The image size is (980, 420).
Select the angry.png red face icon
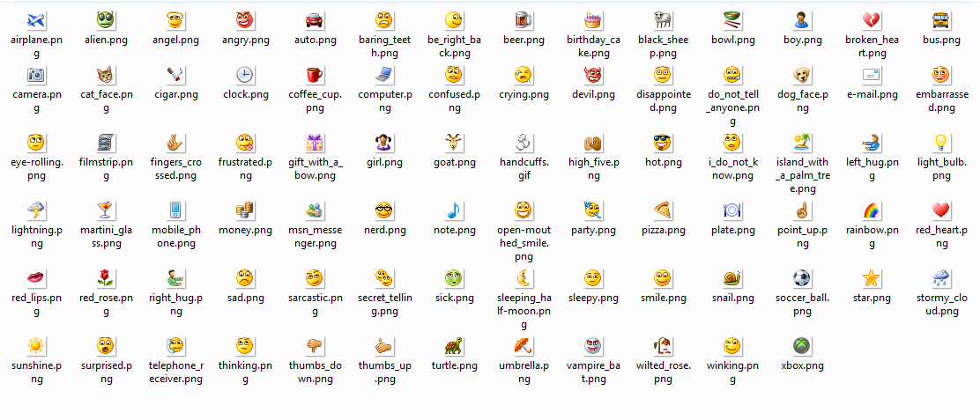[246, 21]
